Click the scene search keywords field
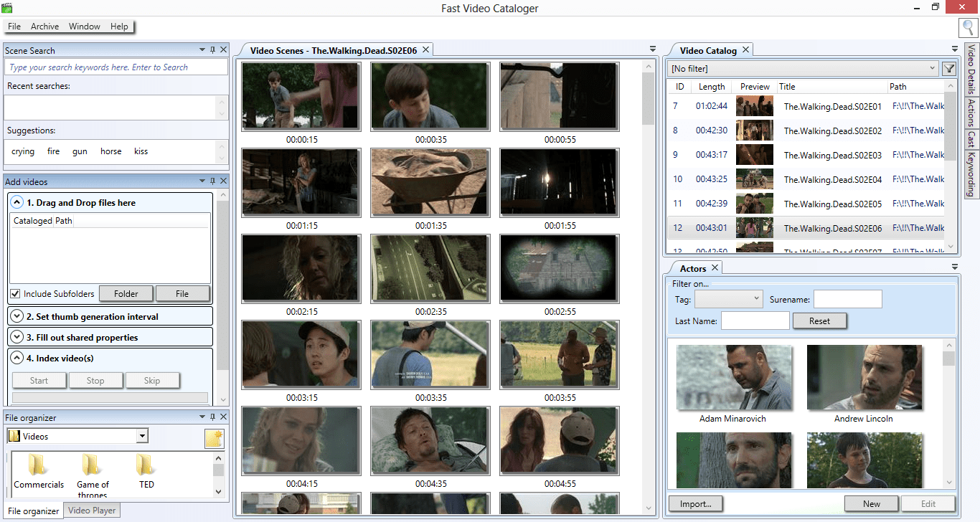 click(x=116, y=67)
